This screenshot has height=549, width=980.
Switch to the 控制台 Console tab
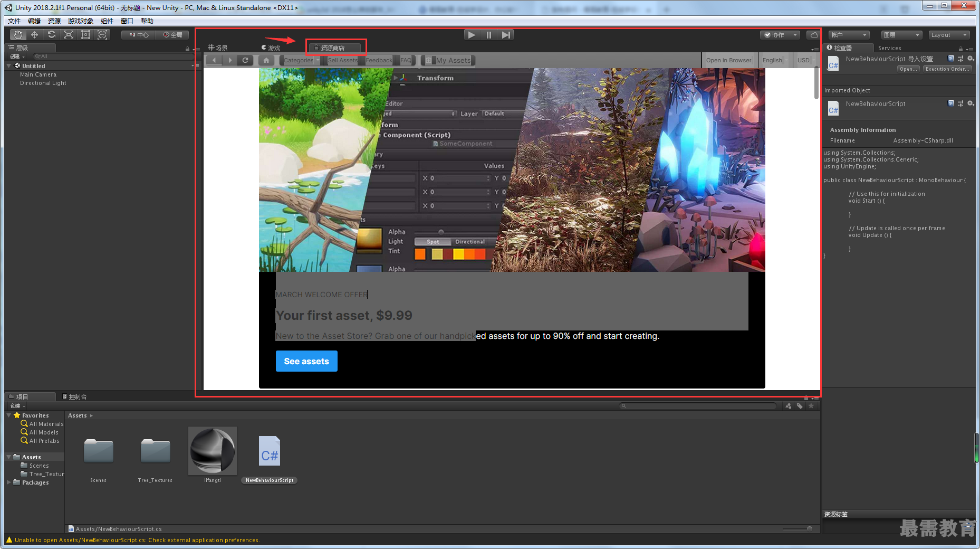tap(75, 396)
